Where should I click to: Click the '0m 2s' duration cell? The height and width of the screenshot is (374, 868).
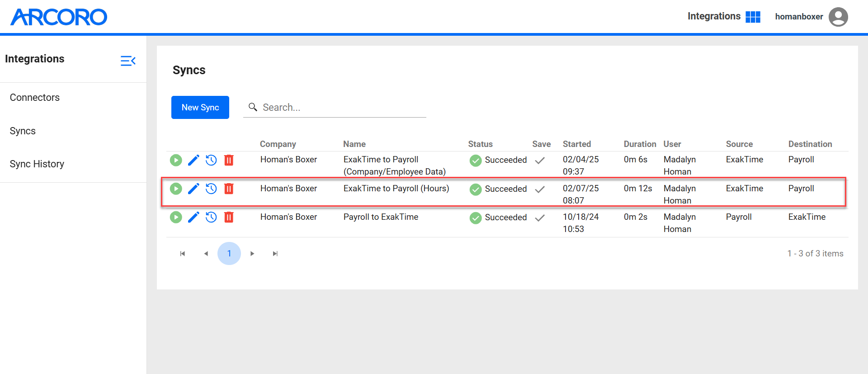636,217
